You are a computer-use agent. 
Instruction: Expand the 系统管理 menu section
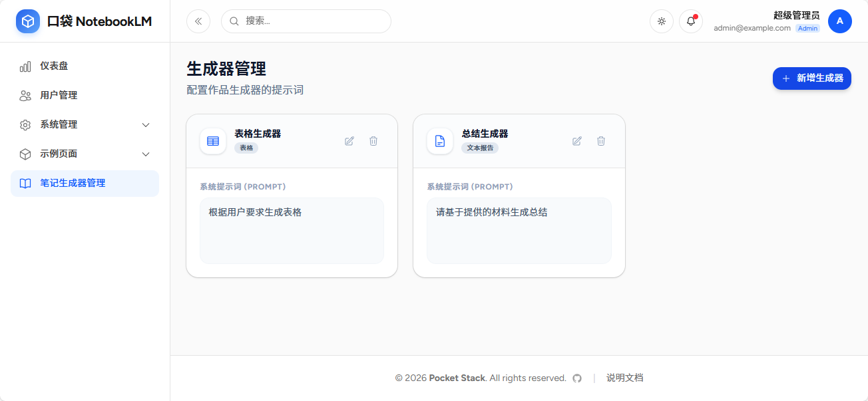85,124
